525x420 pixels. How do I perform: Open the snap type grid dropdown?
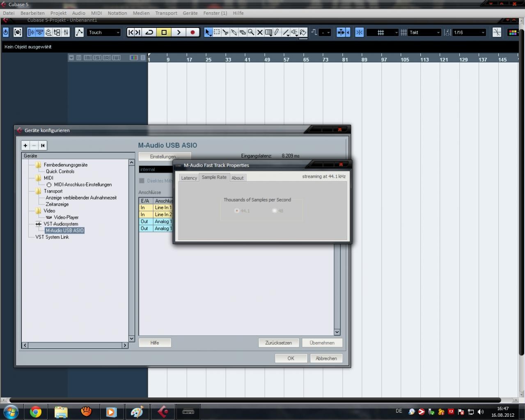point(383,32)
